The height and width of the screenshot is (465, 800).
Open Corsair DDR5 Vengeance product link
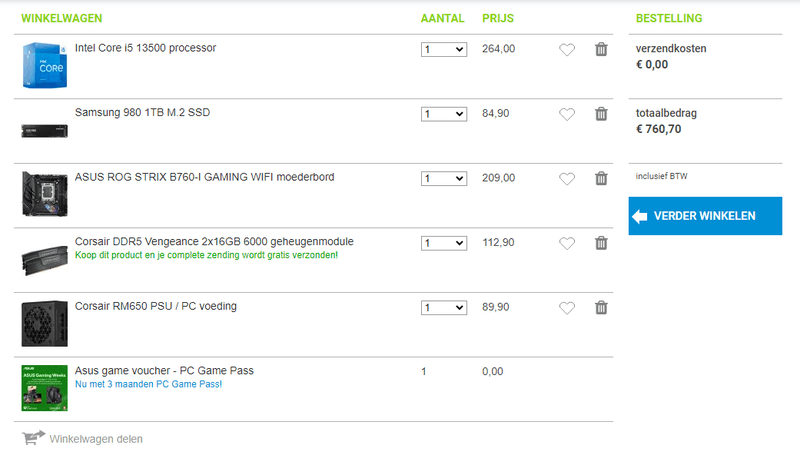pos(214,242)
